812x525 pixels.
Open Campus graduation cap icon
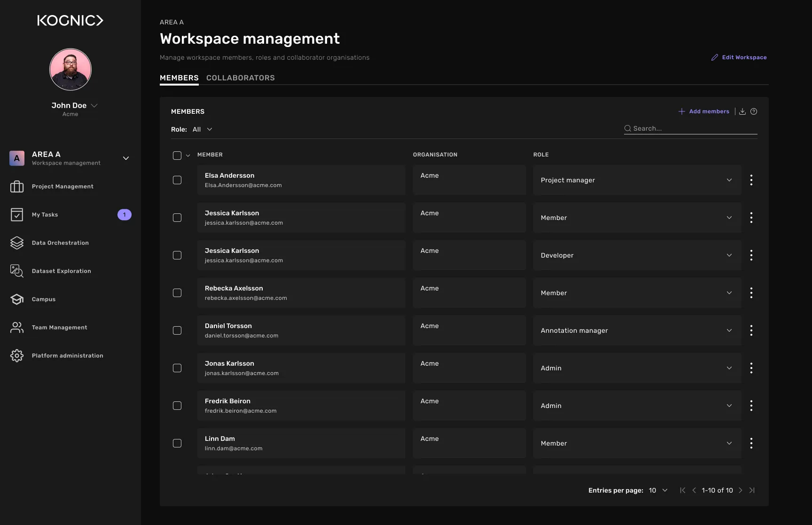pos(17,299)
